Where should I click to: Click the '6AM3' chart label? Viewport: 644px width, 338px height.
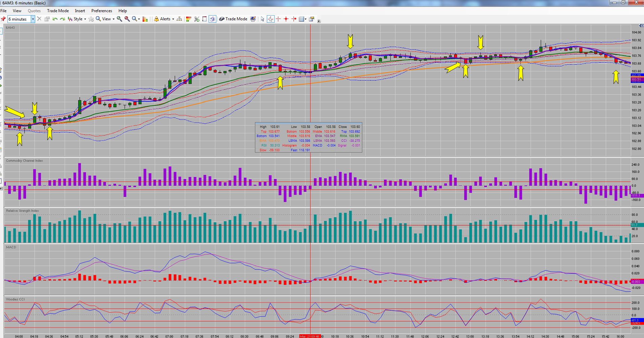point(10,28)
